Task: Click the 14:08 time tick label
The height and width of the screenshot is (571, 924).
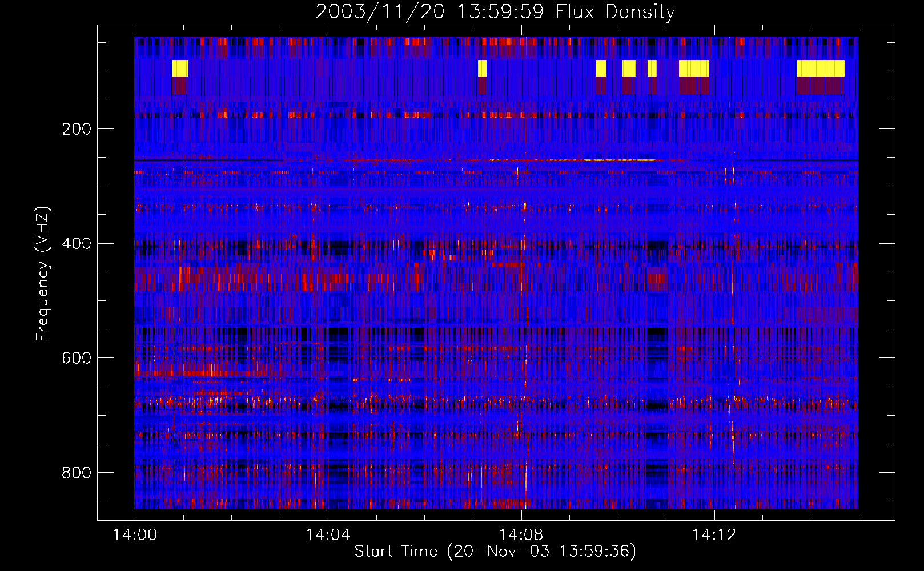Action: click(521, 535)
